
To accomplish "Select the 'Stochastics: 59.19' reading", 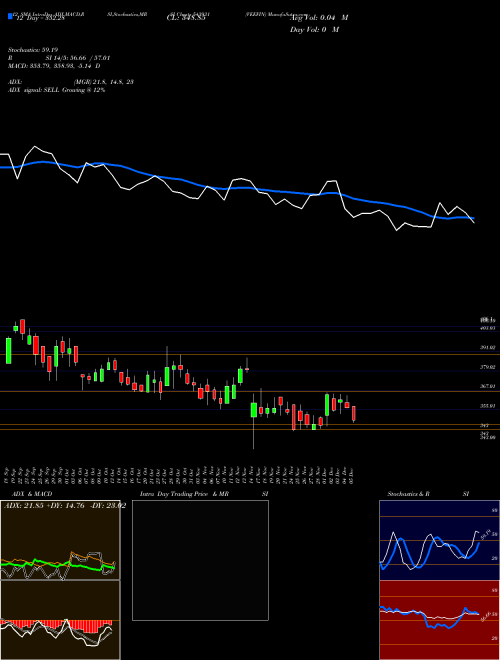I will click(x=33, y=50).
